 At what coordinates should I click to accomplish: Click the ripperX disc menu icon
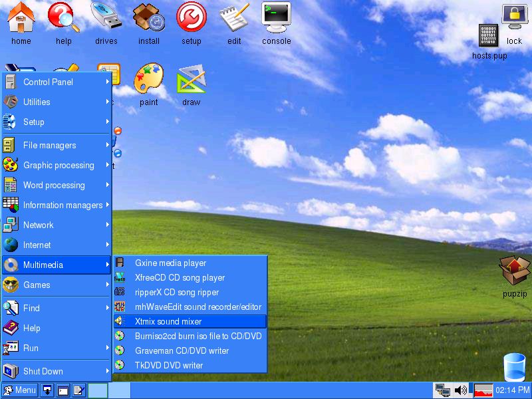click(x=120, y=292)
